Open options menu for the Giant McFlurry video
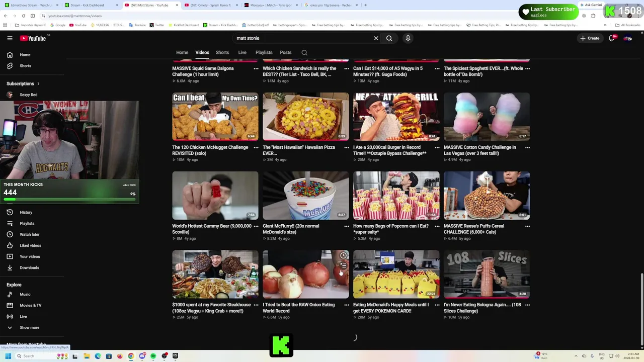The width and height of the screenshot is (644, 362). (346, 226)
